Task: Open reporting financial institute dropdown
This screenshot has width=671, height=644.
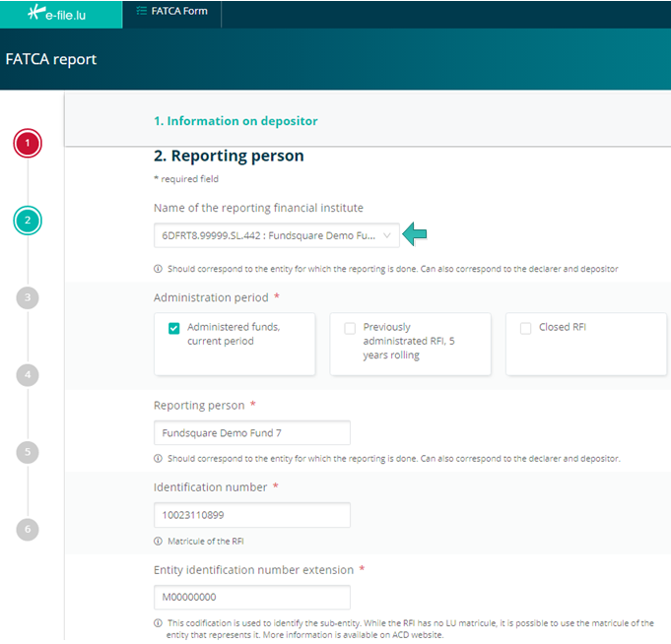Action: 277,235
